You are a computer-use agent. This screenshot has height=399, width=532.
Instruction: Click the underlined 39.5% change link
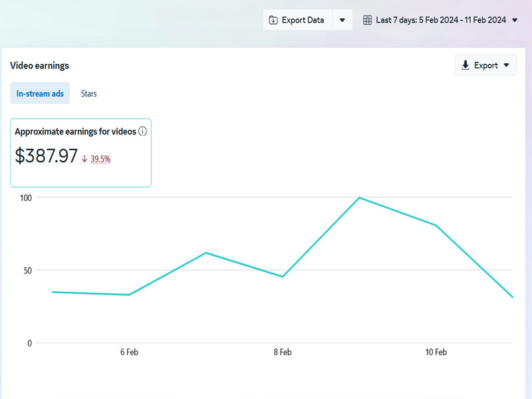click(100, 159)
